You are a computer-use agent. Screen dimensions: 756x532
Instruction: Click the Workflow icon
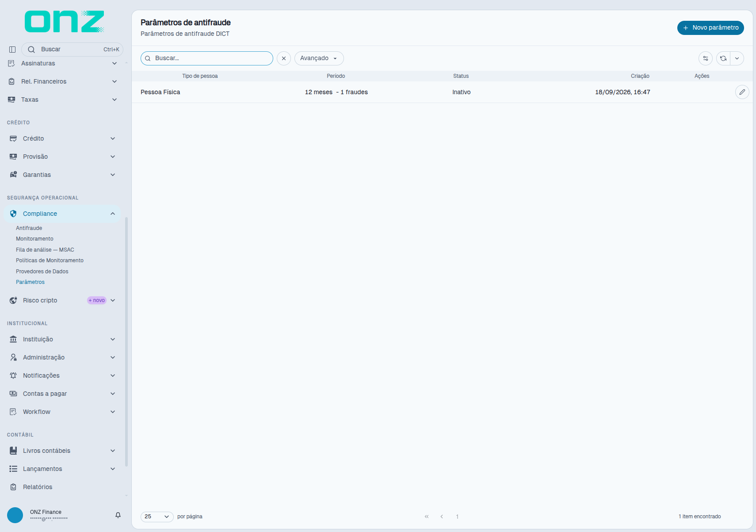[x=13, y=412]
